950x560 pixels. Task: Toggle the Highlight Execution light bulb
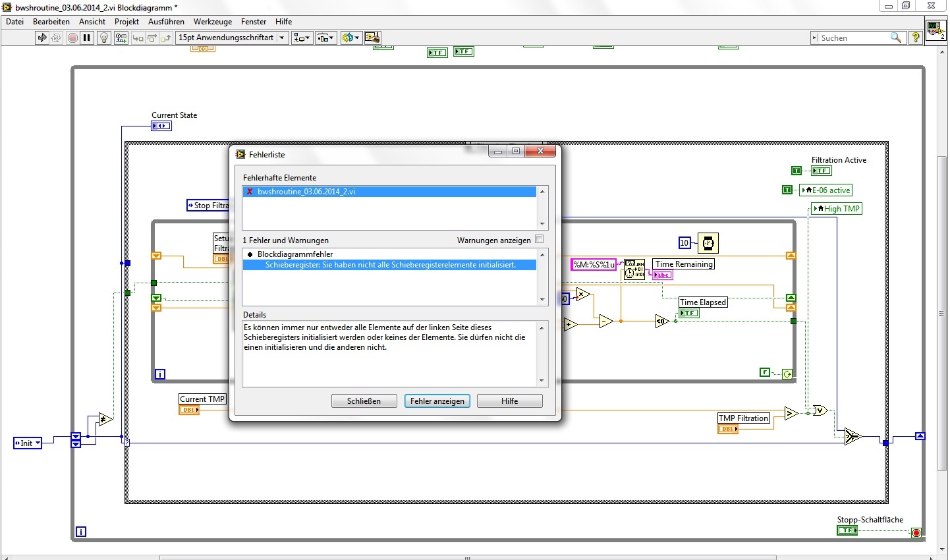coord(103,38)
